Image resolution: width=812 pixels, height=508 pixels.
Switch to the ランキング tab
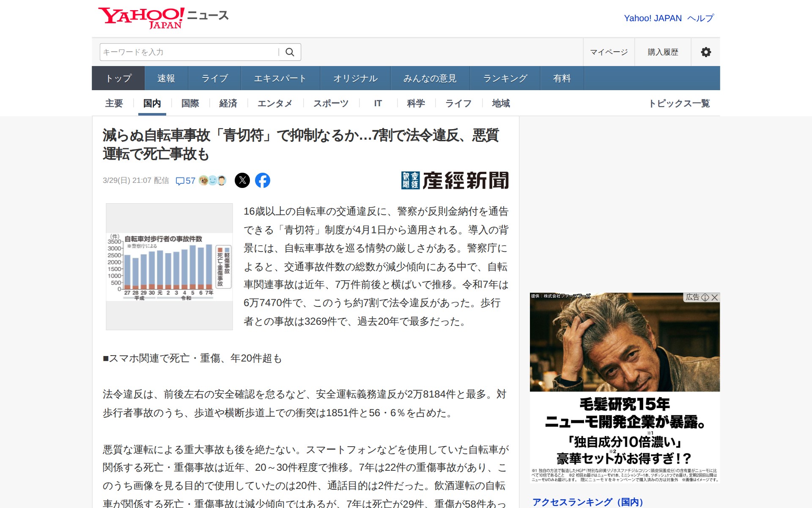tap(505, 78)
